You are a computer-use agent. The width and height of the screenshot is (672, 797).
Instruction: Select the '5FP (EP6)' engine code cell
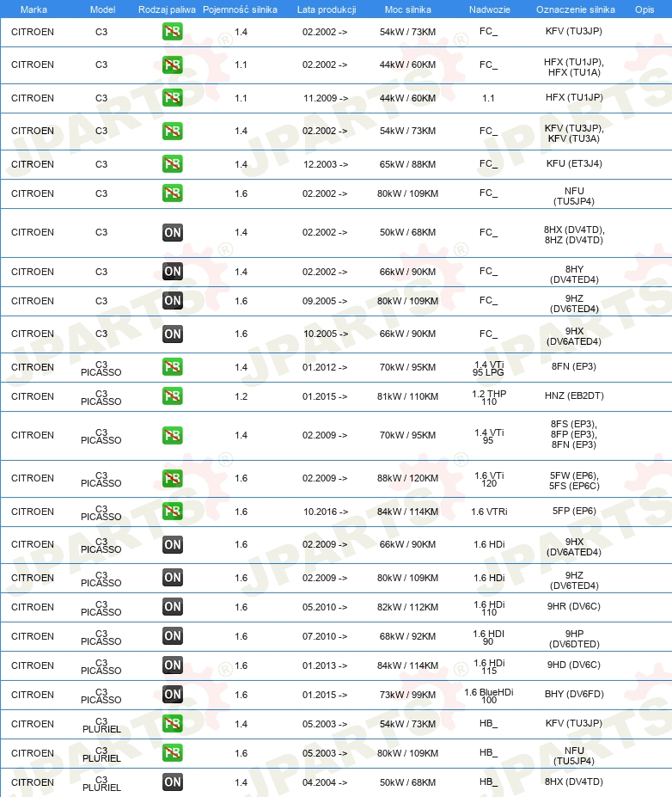[x=574, y=511]
